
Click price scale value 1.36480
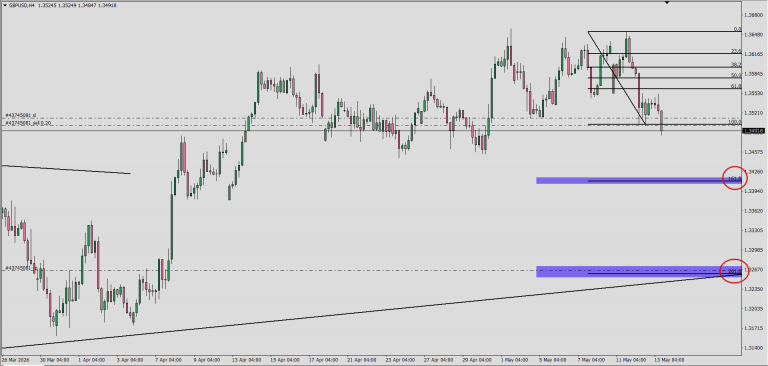point(754,35)
